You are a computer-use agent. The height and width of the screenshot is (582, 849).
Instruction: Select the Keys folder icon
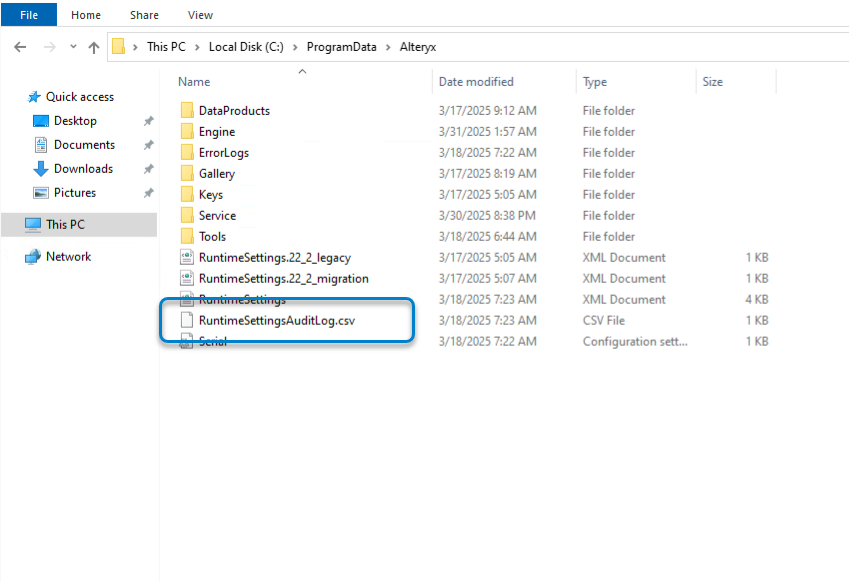click(x=188, y=194)
